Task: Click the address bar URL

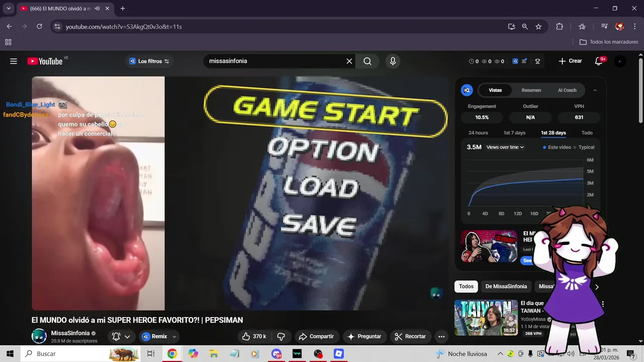Action: pos(124,27)
